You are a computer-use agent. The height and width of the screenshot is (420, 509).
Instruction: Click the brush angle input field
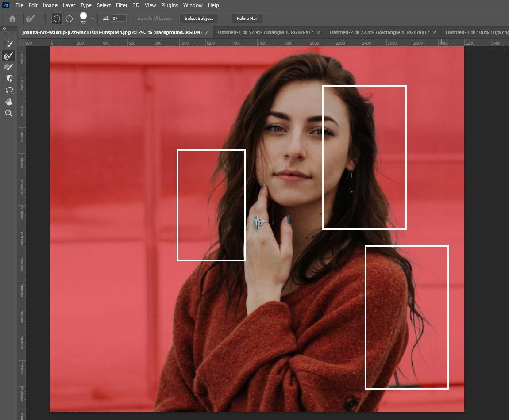tap(118, 19)
